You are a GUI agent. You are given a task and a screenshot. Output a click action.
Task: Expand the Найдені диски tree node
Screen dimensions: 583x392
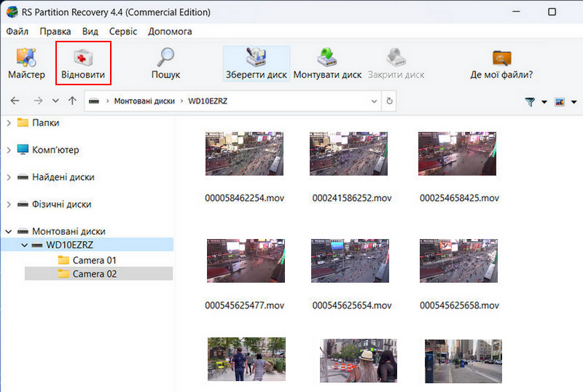[x=9, y=177]
